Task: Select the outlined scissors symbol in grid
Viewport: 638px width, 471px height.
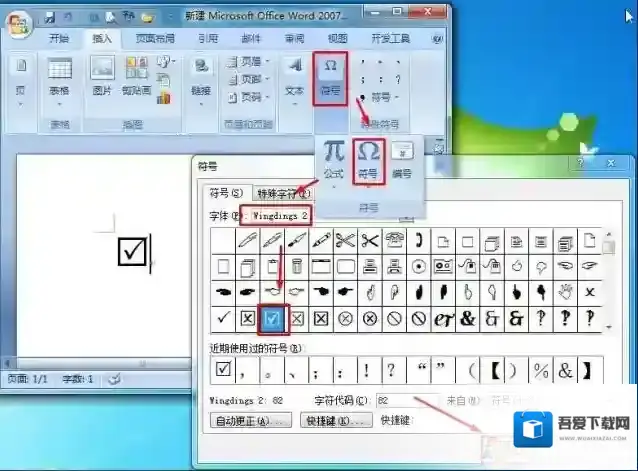Action: (345, 241)
